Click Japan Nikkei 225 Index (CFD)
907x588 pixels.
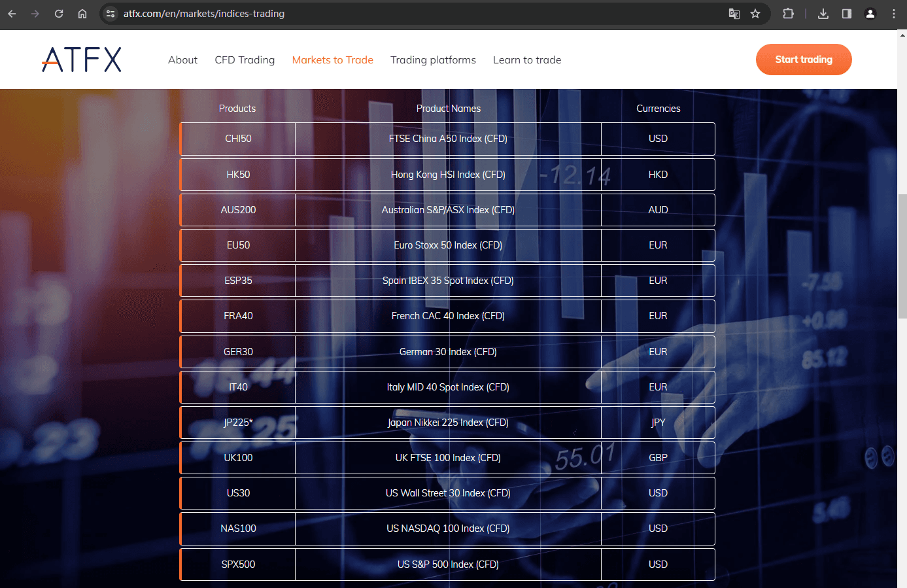tap(448, 423)
